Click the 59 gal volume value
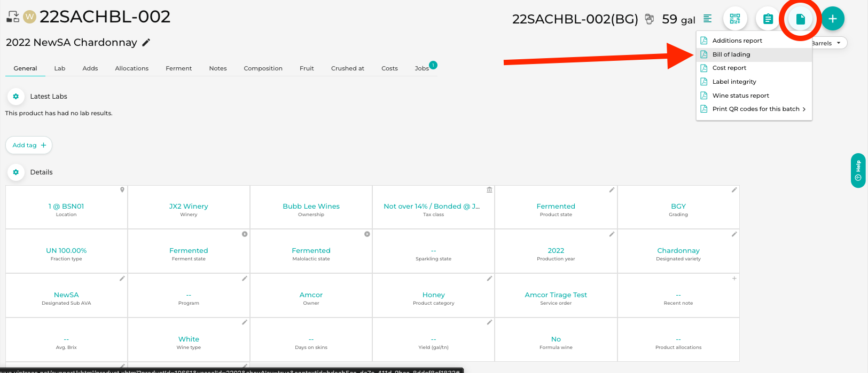Screen dimensions: 868x373 (678, 19)
